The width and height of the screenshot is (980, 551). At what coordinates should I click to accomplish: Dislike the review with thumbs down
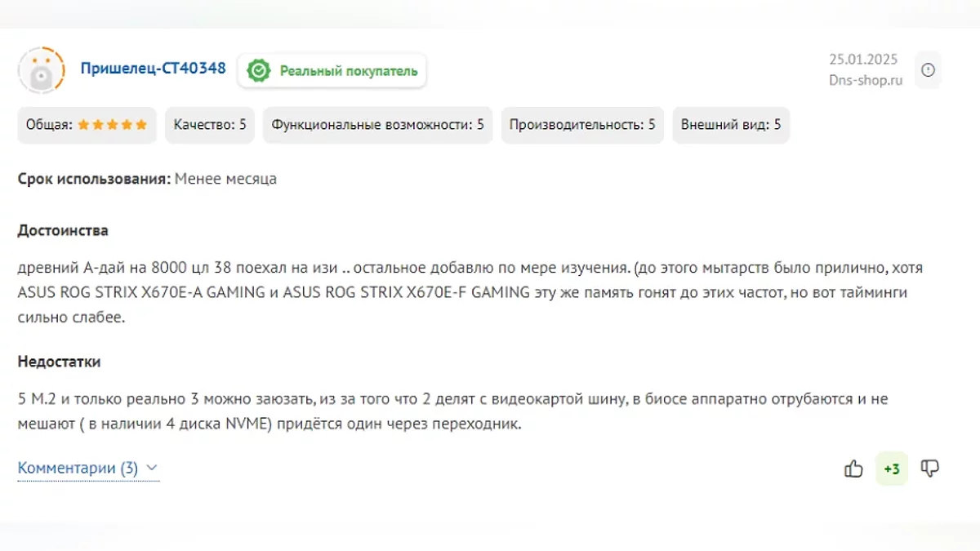pos(929,469)
